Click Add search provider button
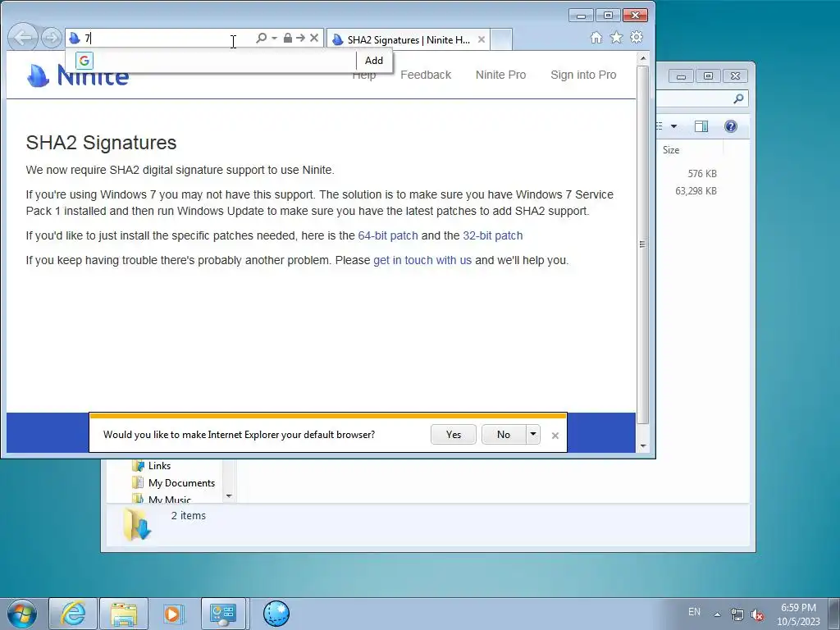Screen dimensions: 840x630 click(x=374, y=61)
